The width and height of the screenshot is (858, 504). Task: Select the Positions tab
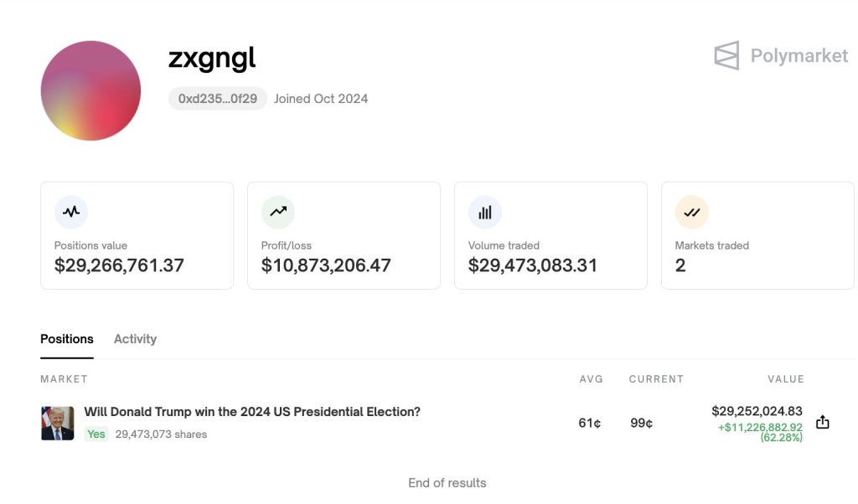[x=66, y=338]
